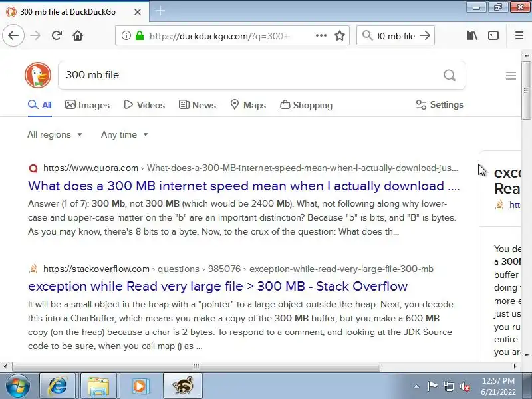Focus the browser search box text
Screen dimensions: 532x399
pos(396,36)
